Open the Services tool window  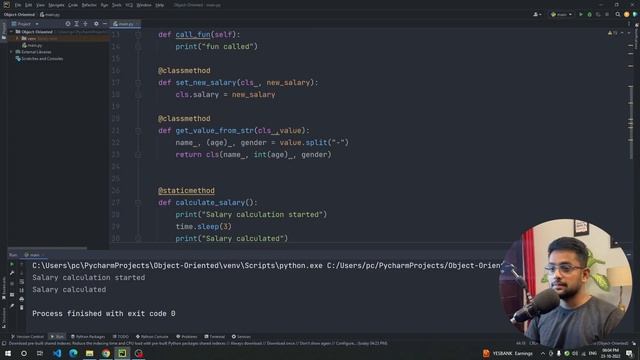click(241, 337)
